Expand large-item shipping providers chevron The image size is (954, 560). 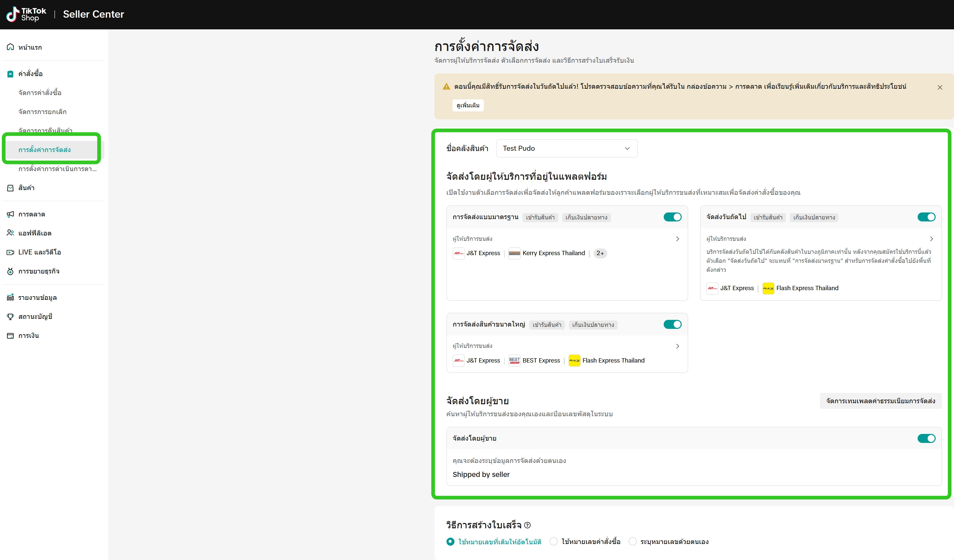coord(678,346)
